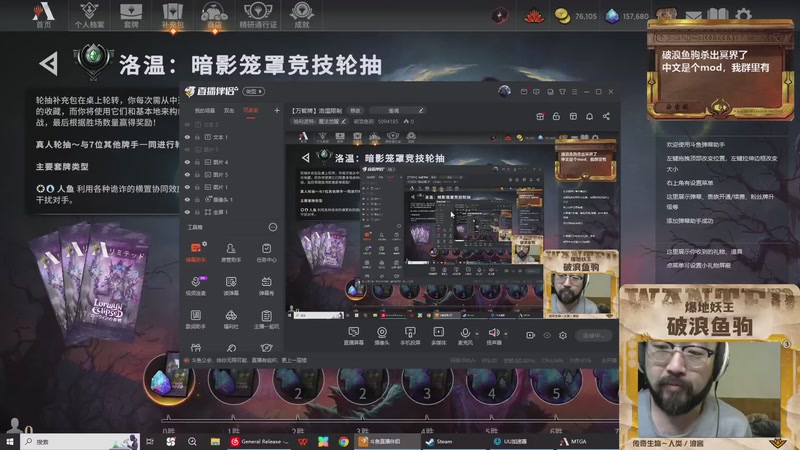Open the 房管助手 tool

coord(231,252)
